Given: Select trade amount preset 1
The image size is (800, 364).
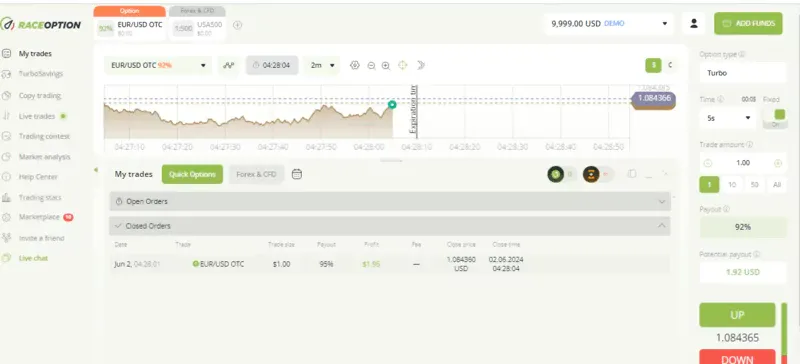Looking at the screenshot, I should tap(709, 185).
